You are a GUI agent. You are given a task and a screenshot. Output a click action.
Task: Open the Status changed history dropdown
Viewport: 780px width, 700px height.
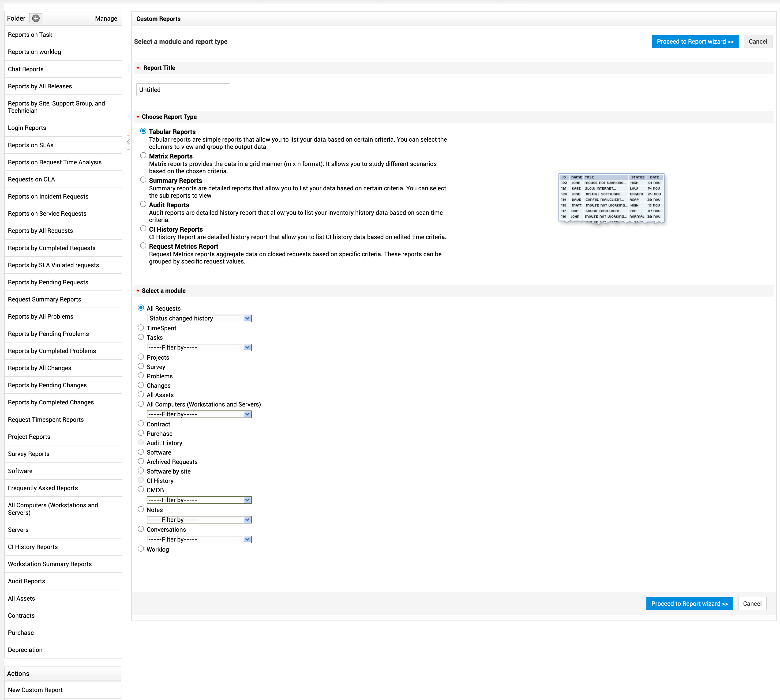pos(199,318)
